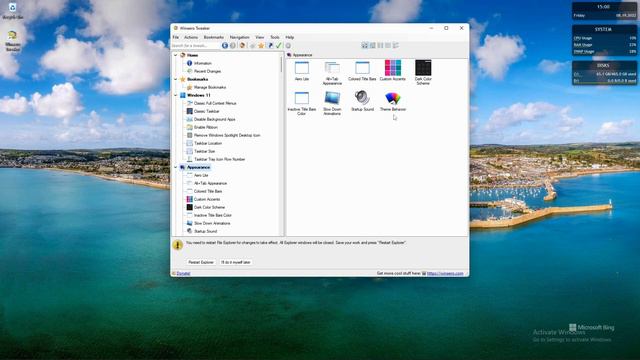Open the File menu
Screen dimensions: 640x360
point(176,37)
